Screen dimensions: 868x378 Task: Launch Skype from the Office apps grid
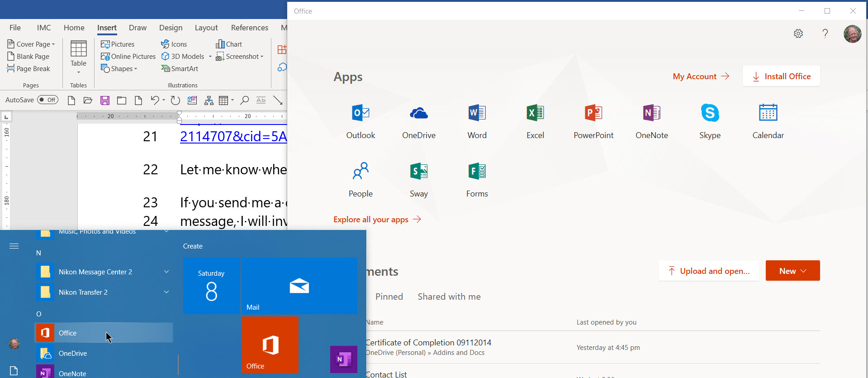710,122
